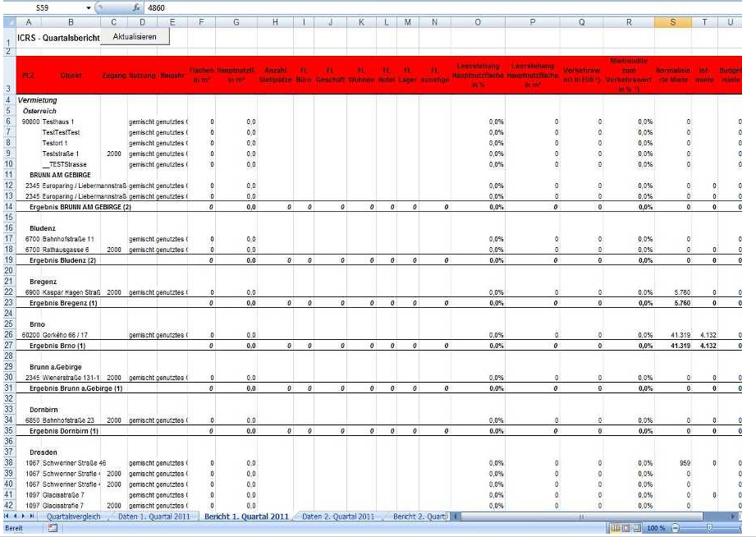Select column S header
The height and width of the screenshot is (537, 756).
point(672,22)
